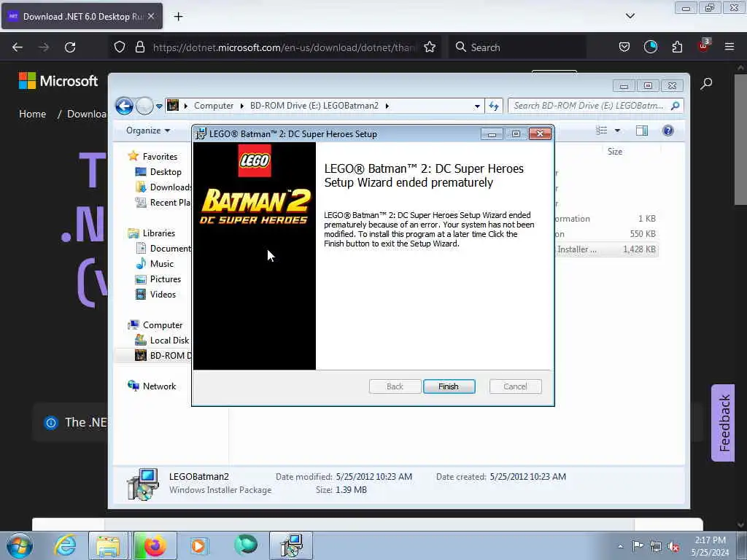Screen dimensions: 747x560
Task: Bookmark this page with the star icon
Action: tap(430, 47)
